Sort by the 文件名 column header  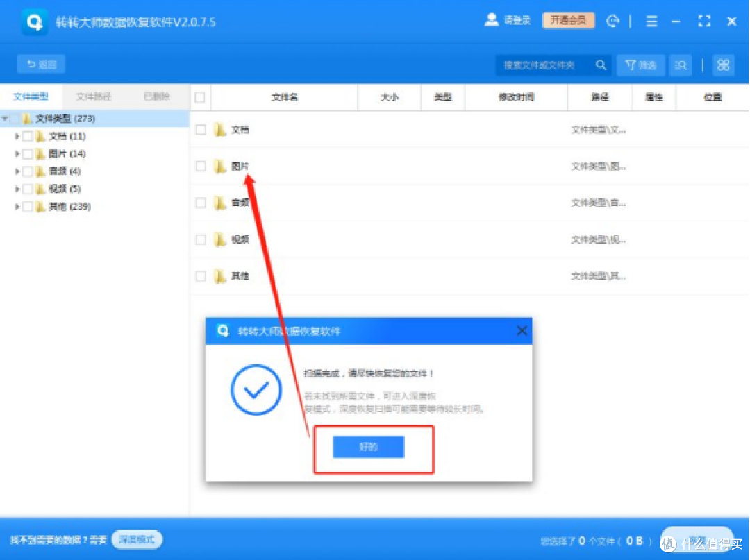click(285, 97)
